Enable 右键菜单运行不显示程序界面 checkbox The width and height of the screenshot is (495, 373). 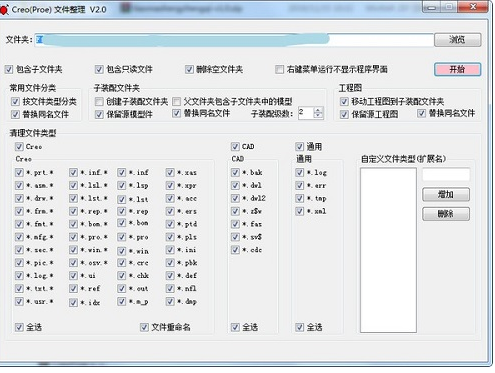[x=279, y=69]
